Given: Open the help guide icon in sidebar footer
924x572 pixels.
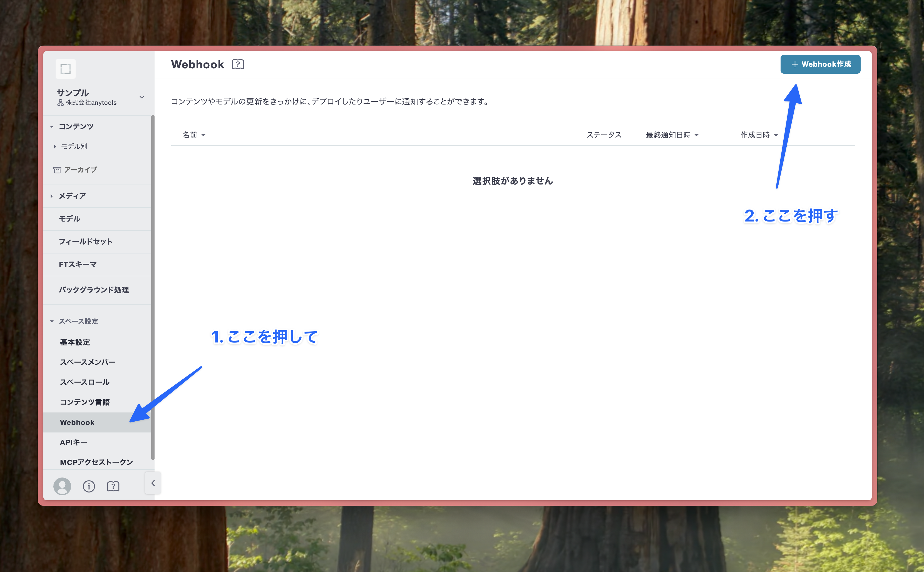Looking at the screenshot, I should pos(113,486).
